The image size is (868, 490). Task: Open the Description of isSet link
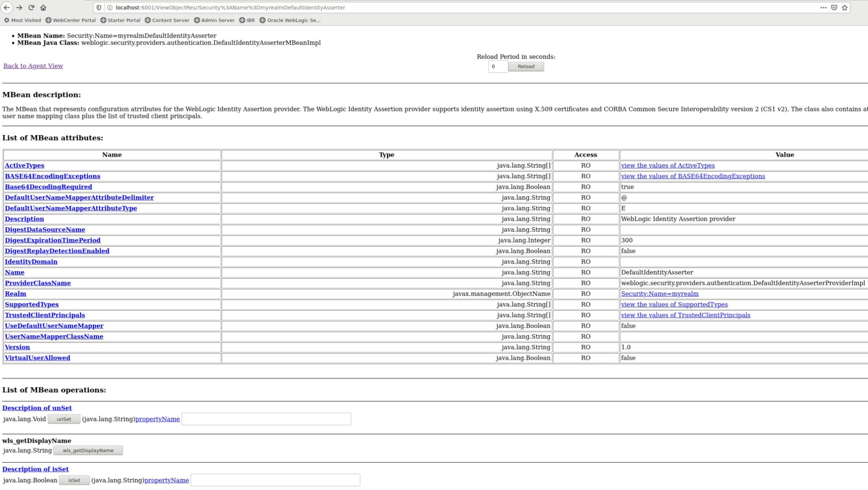pyautogui.click(x=35, y=469)
